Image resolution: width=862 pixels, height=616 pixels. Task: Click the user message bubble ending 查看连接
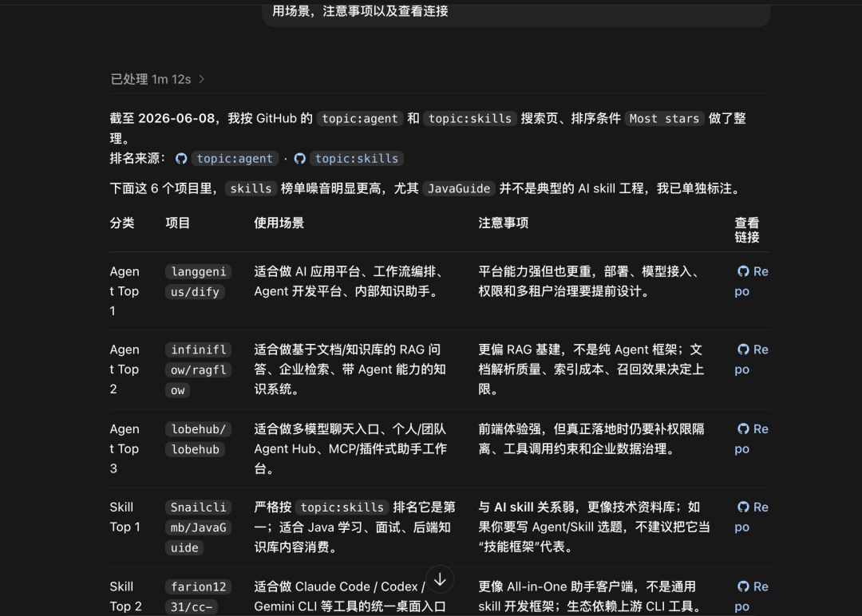(516, 14)
